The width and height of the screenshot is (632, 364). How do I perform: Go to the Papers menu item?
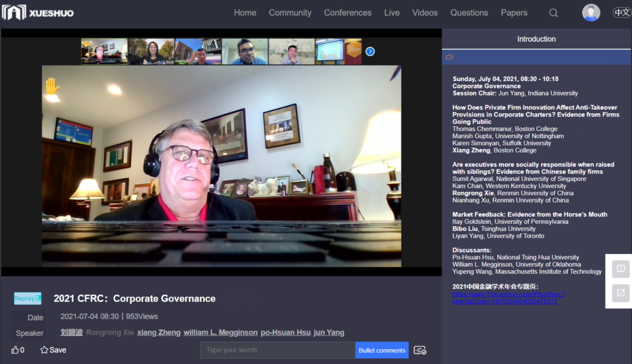coord(513,13)
